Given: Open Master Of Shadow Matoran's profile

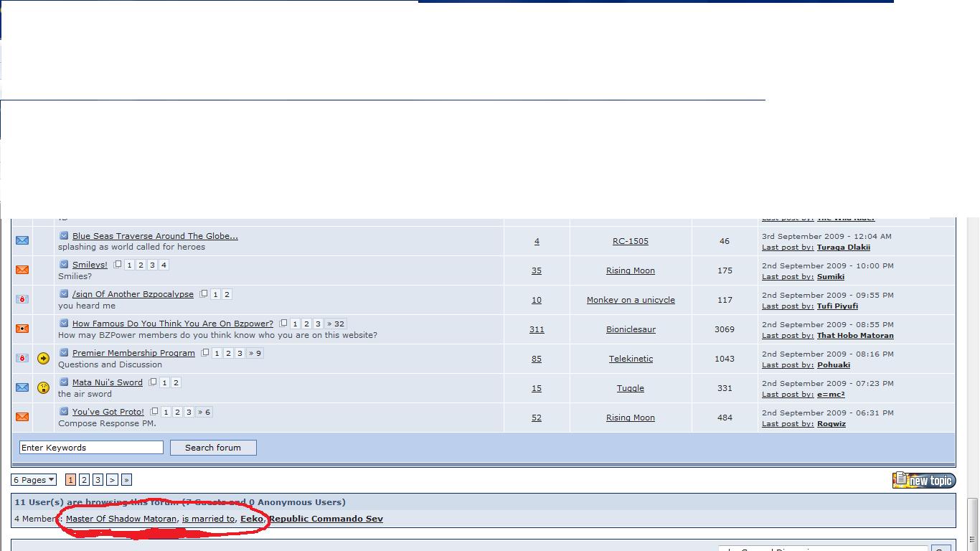Looking at the screenshot, I should (121, 519).
